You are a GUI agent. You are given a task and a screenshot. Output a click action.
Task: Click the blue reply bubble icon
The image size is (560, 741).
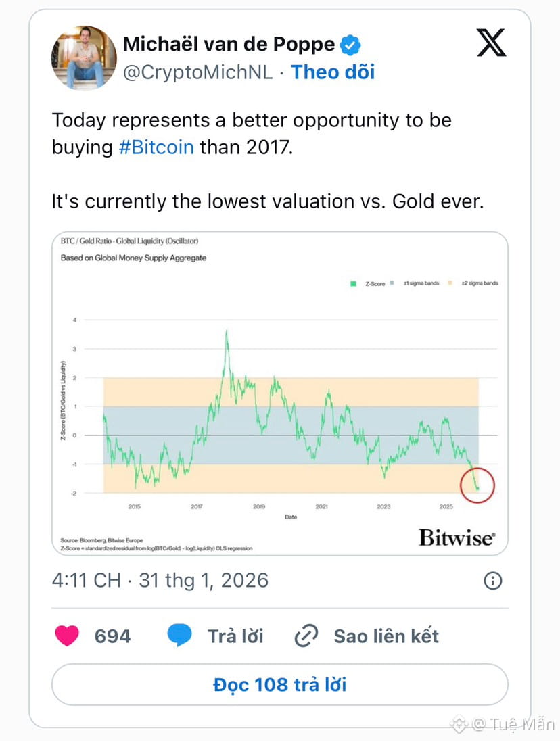click(x=179, y=636)
